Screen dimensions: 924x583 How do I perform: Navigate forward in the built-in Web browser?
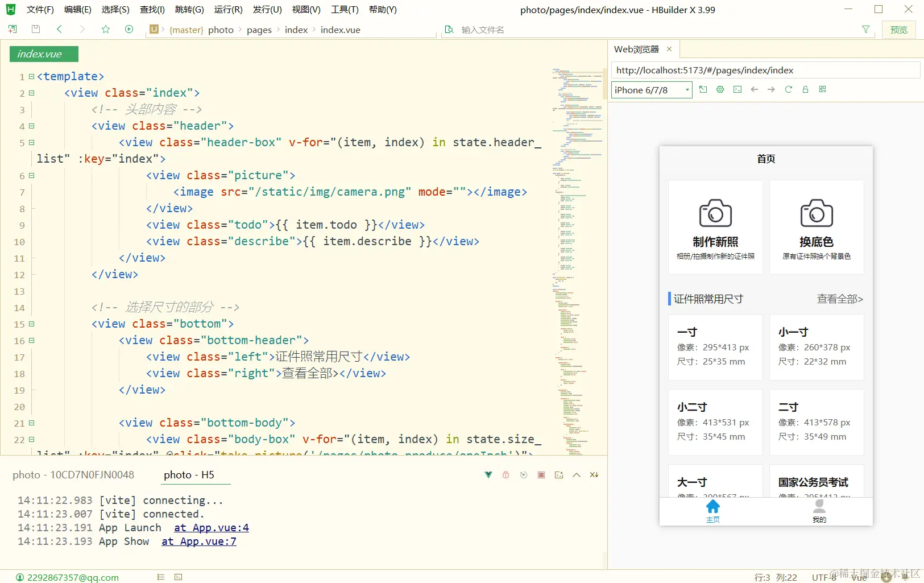(x=772, y=89)
